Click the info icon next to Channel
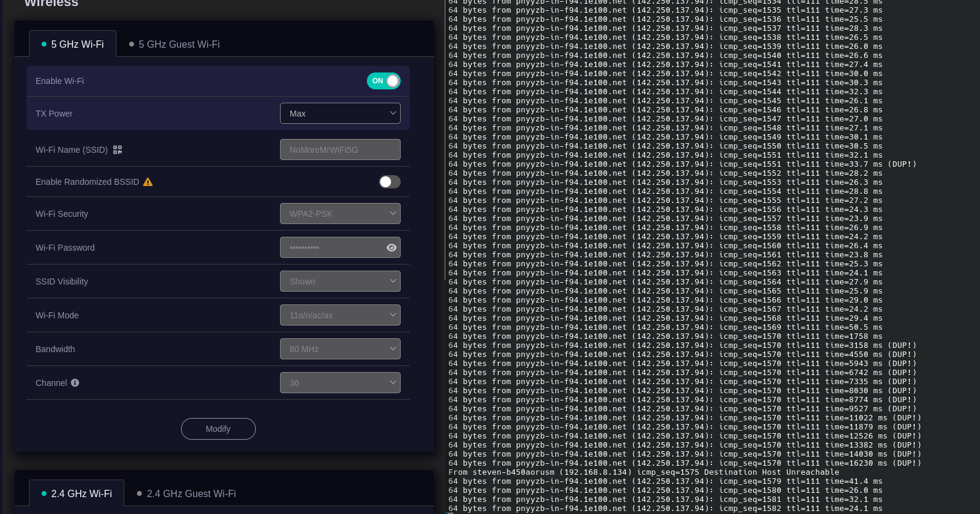980x514 pixels. pos(75,383)
